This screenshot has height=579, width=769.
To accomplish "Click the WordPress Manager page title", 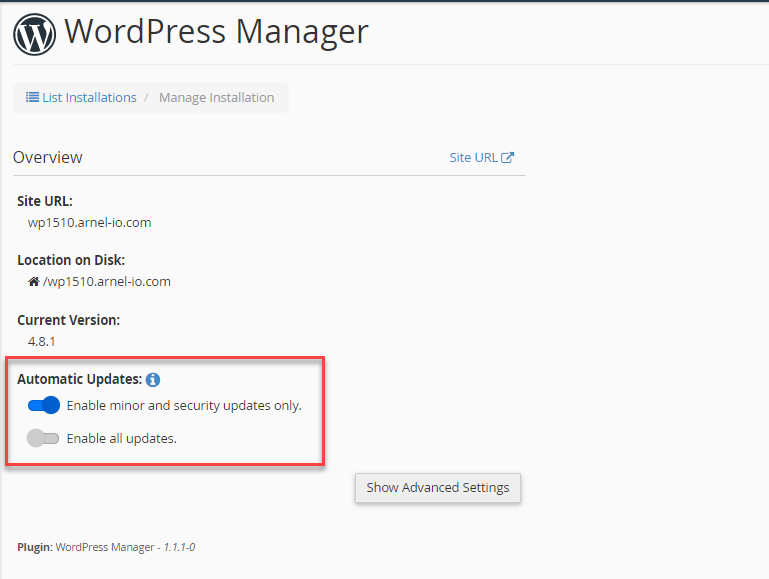I will pyautogui.click(x=216, y=32).
